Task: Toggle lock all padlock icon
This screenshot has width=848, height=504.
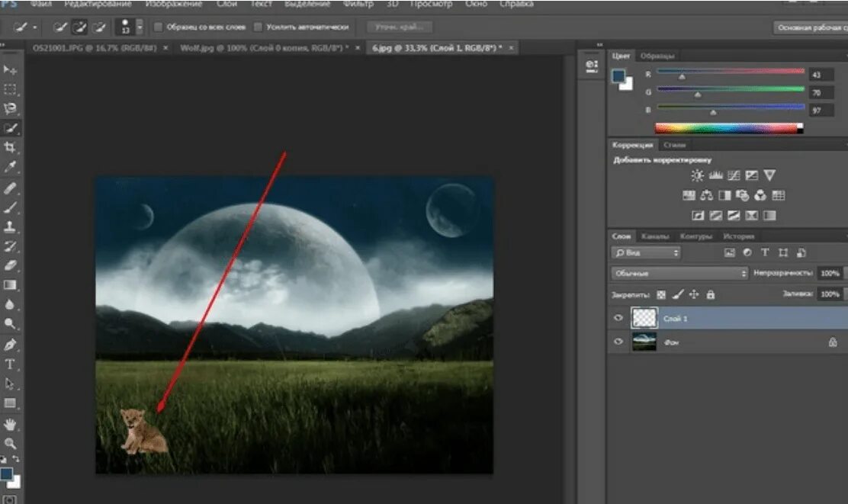Action: pyautogui.click(x=711, y=295)
